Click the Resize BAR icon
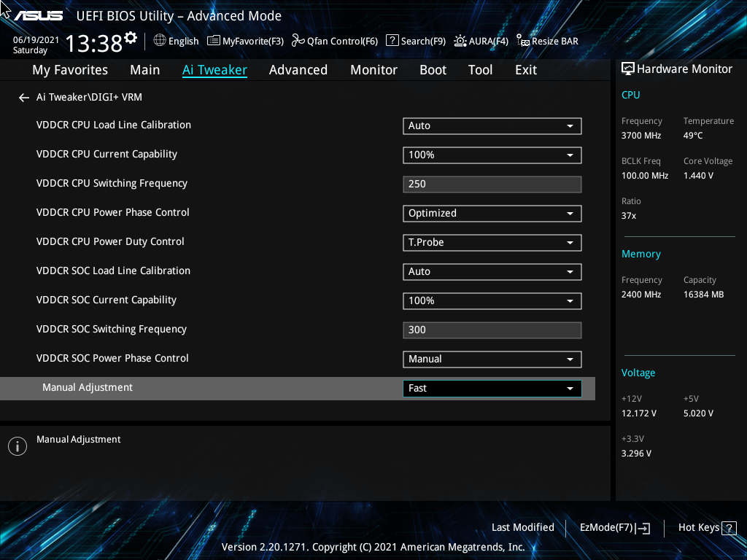Screen dimensions: 747x560 coord(547,41)
